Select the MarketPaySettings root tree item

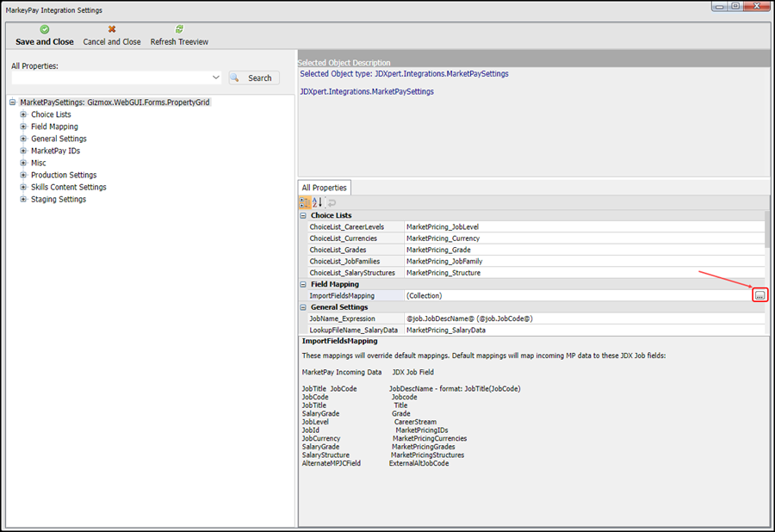[115, 102]
